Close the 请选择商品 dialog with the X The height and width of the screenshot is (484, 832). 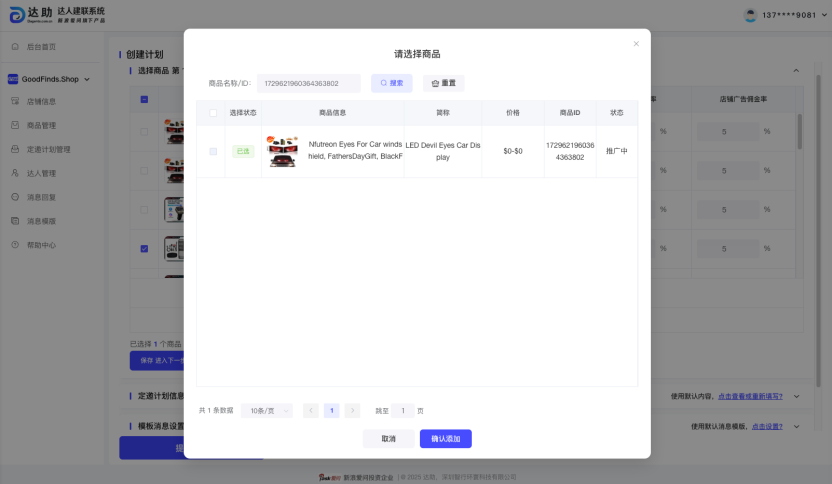point(636,44)
